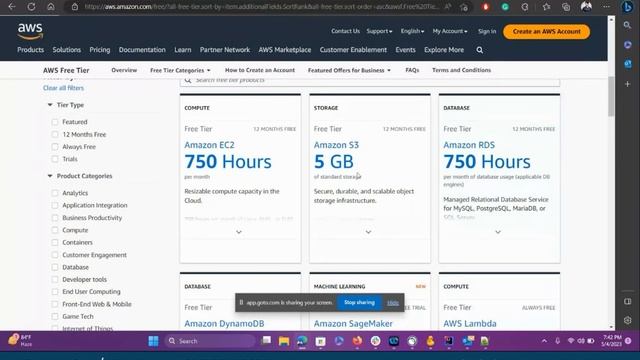Viewport: 640px width, 360px height.
Task: Click the Windows Start button
Action: click(153, 341)
